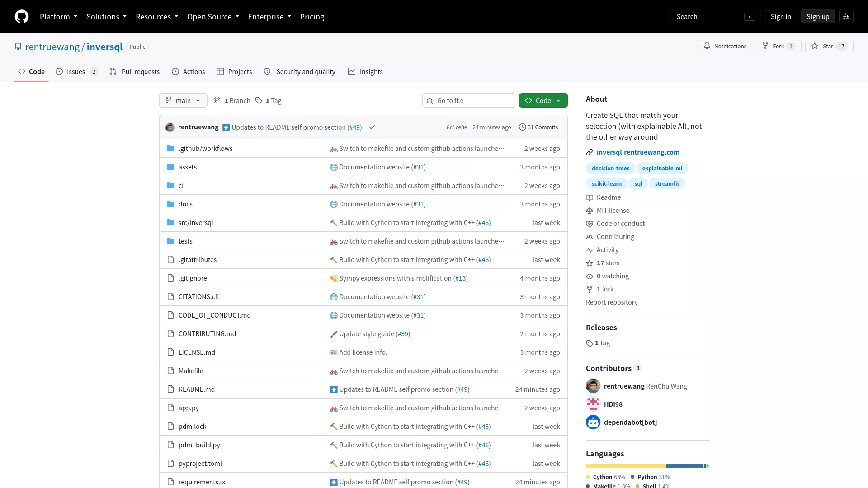Expand the Enterprise menu
Viewport: 868px width, 488px height.
pyautogui.click(x=269, y=17)
